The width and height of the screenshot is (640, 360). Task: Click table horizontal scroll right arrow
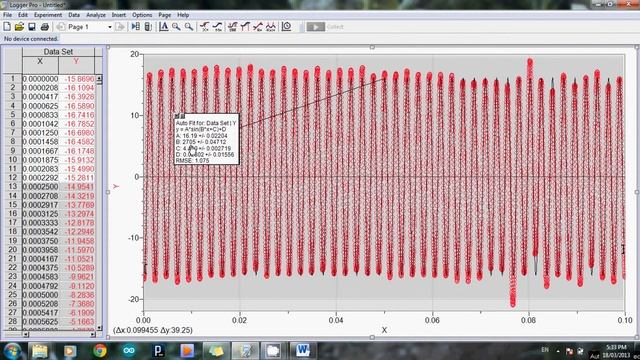93,334
